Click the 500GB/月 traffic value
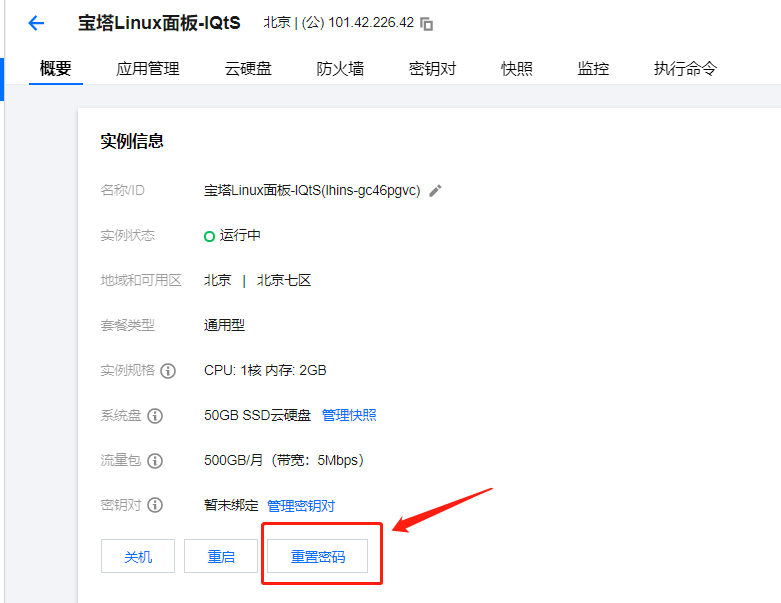The height and width of the screenshot is (603, 781). 233,460
